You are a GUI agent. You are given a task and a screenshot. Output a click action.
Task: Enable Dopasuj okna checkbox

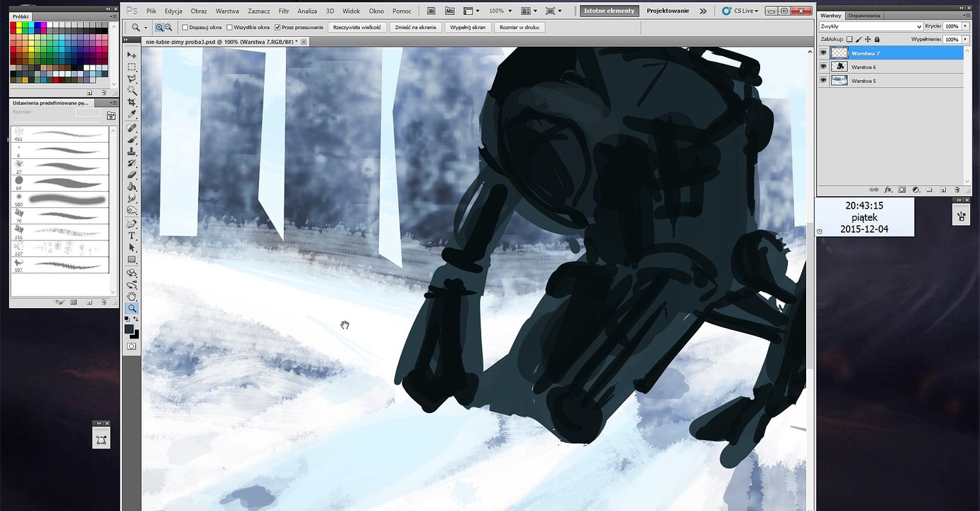point(185,27)
